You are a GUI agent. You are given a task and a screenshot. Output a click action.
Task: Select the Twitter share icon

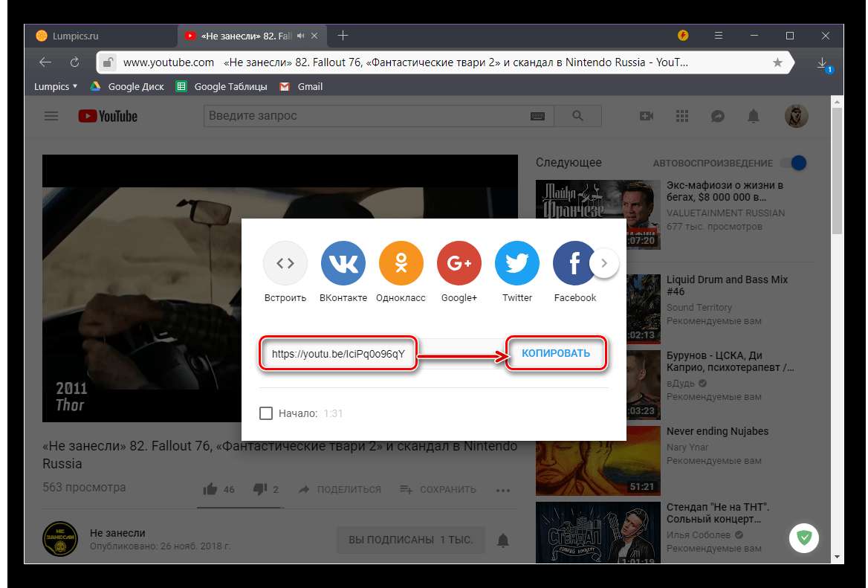(517, 263)
